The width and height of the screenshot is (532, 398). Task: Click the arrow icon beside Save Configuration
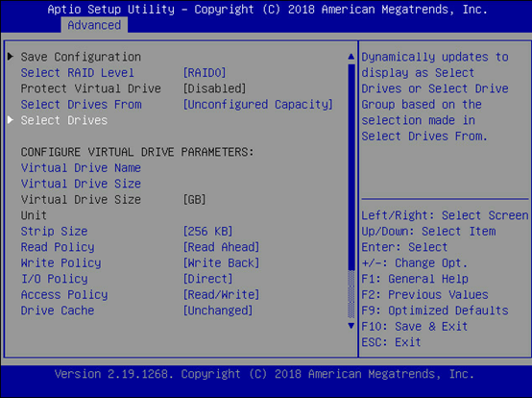pyautogui.click(x=11, y=56)
